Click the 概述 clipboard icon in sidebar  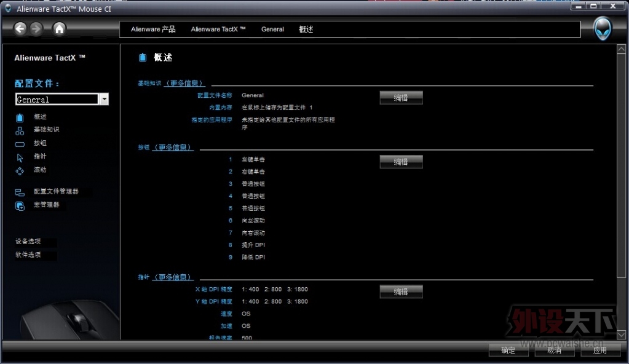[20, 117]
